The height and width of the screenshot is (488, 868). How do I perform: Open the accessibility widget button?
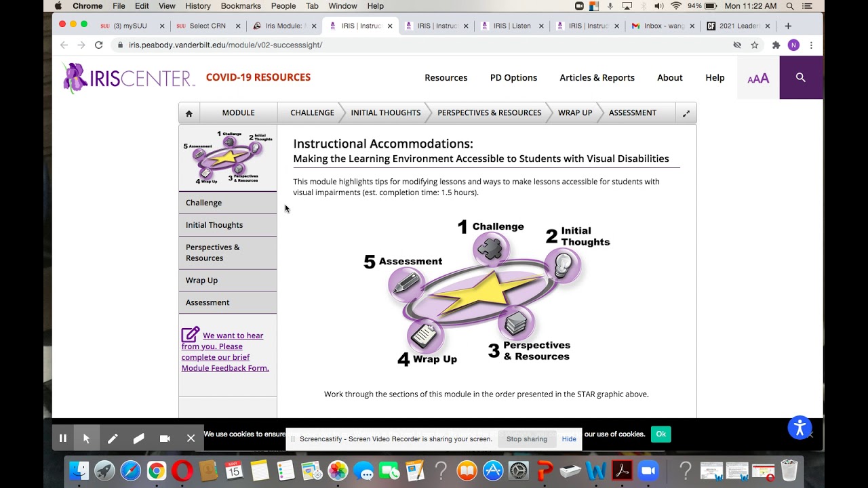[800, 428]
